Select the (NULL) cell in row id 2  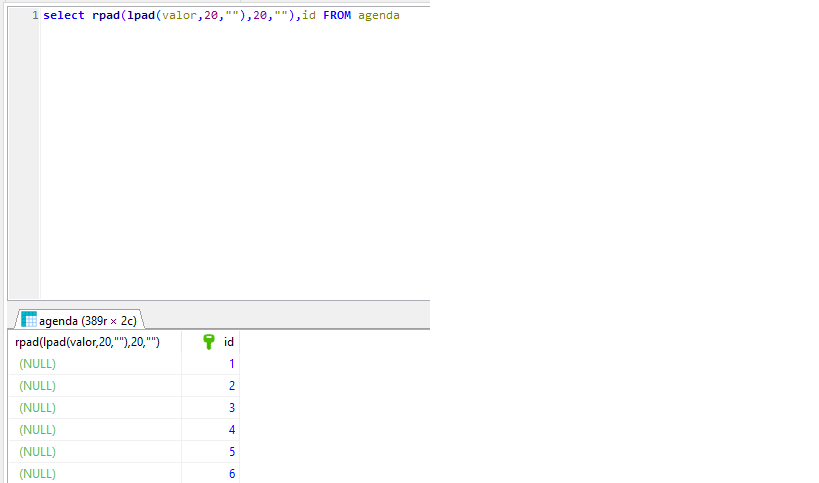(38, 386)
